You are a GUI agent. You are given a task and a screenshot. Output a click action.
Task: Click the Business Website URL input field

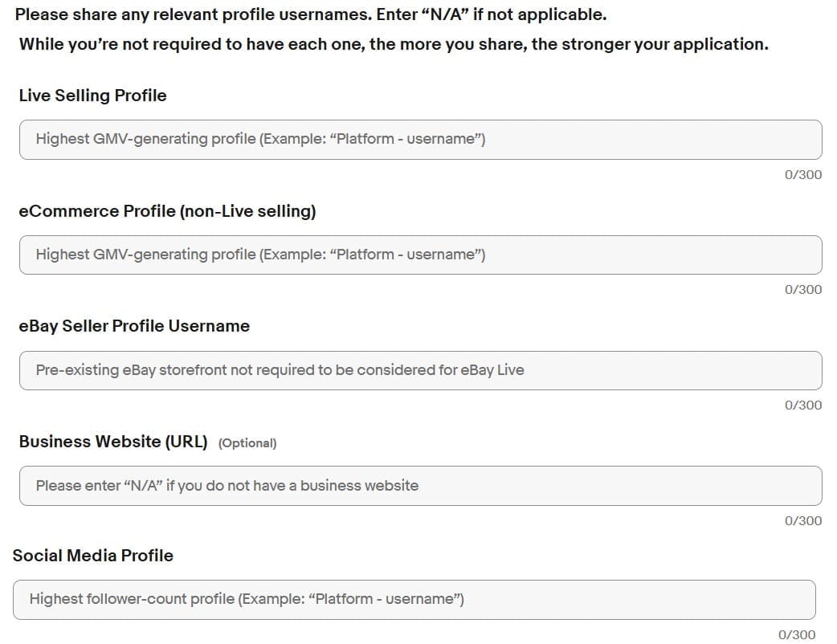tap(420, 486)
